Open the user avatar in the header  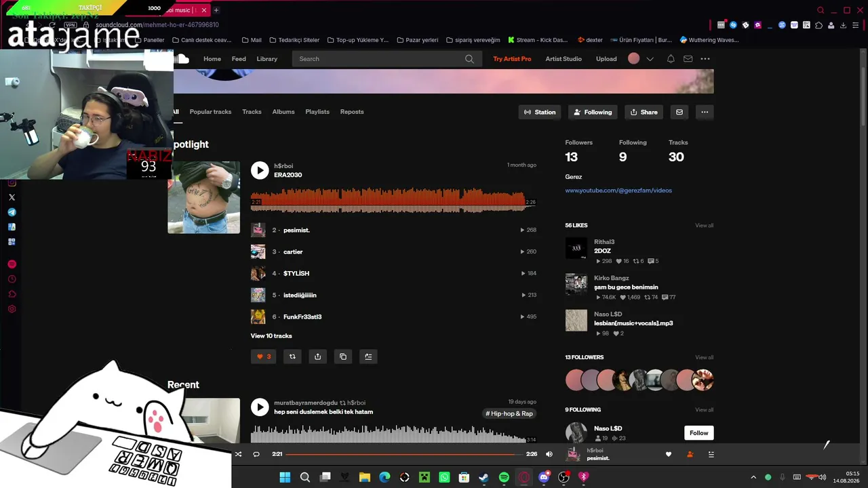pos(633,59)
